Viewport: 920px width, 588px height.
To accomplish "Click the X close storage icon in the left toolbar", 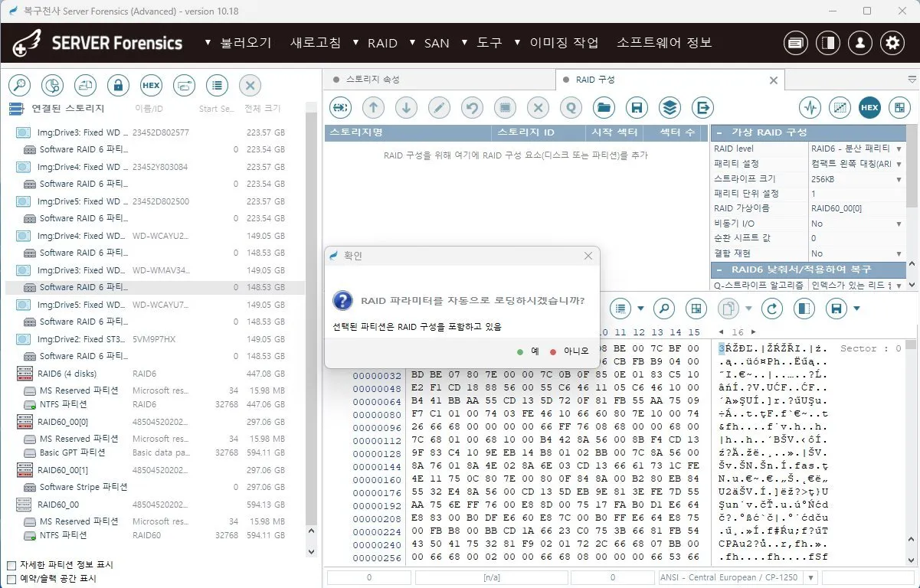I will [x=250, y=84].
